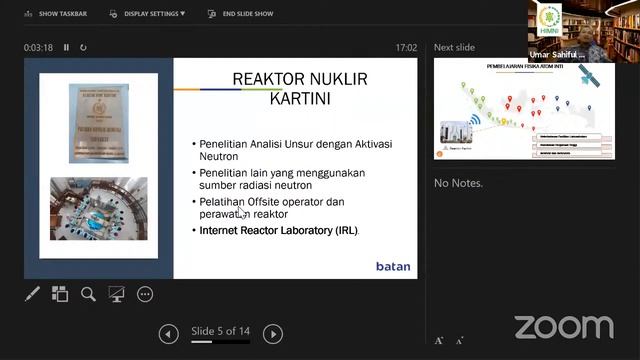The image size is (640, 360).
Task: Click the Display Settings monitor icon
Action: (113, 14)
